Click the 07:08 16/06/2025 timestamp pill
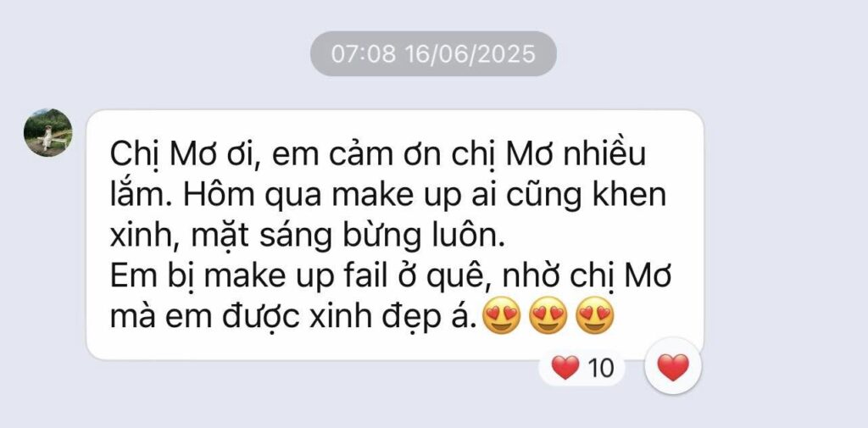The height and width of the screenshot is (428, 868). point(433,53)
